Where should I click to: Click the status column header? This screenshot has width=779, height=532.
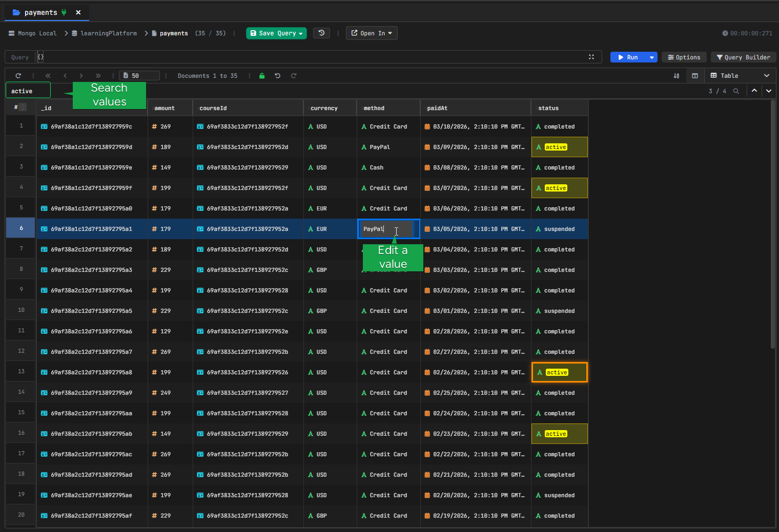(x=560, y=108)
